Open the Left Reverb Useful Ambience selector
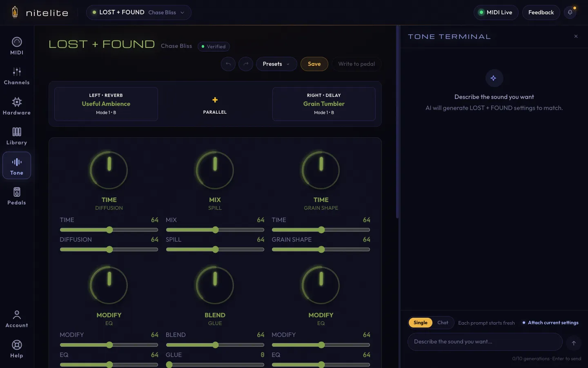The width and height of the screenshot is (588, 368). tap(106, 104)
